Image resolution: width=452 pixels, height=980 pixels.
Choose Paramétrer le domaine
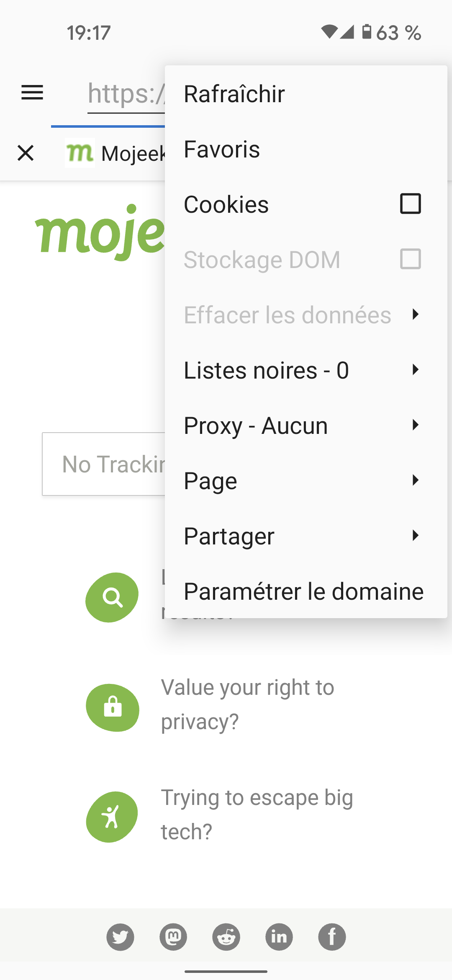click(303, 591)
